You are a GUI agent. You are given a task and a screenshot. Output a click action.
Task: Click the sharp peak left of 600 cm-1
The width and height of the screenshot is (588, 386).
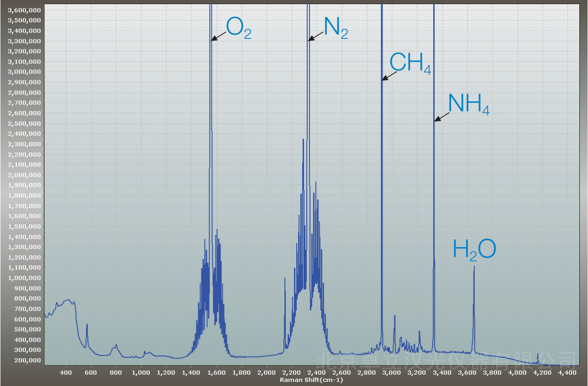pyautogui.click(x=87, y=325)
